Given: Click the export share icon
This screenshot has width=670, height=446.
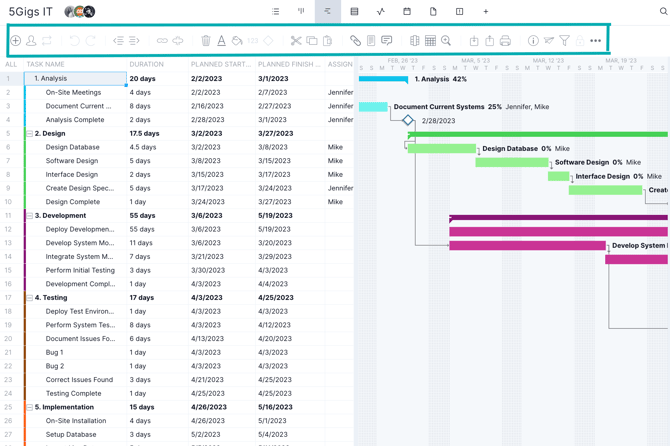Looking at the screenshot, I should (x=490, y=41).
